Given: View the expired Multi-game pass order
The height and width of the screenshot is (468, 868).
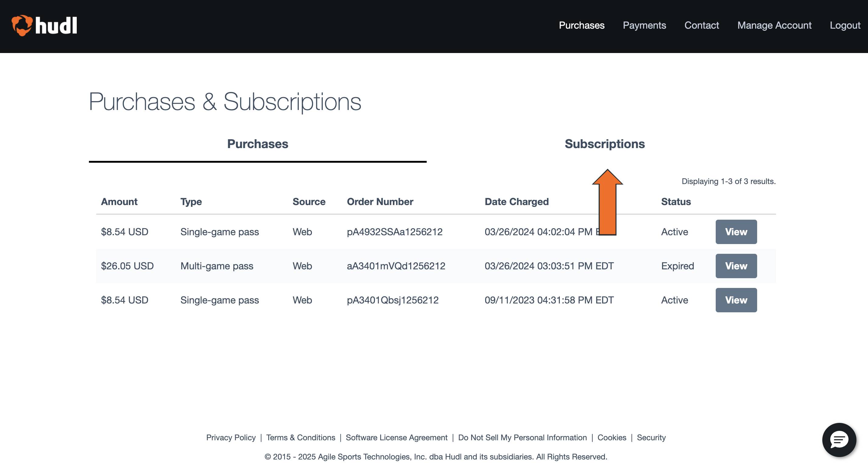Looking at the screenshot, I should [x=736, y=266].
